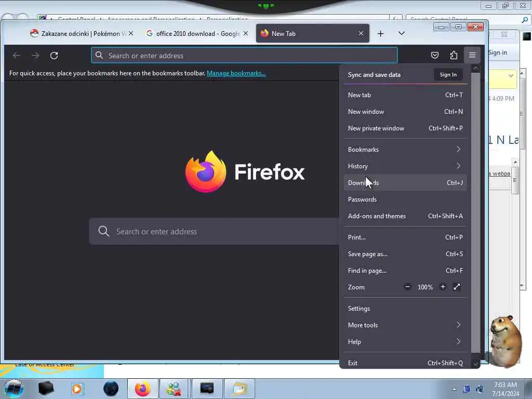Click Control Panel search magnifier icon
Viewport: 532px width, 399px height.
[525, 20]
